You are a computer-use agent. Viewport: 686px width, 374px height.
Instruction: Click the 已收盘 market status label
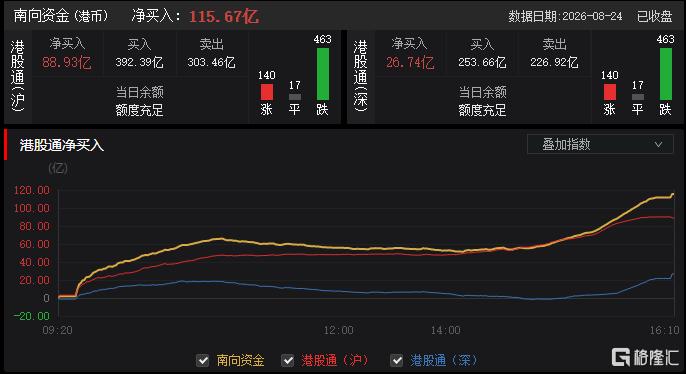point(654,16)
